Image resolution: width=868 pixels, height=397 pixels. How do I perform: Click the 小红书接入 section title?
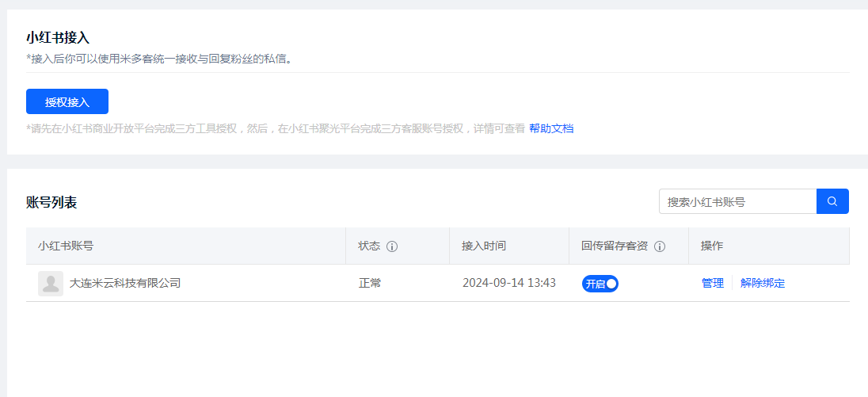(x=58, y=37)
